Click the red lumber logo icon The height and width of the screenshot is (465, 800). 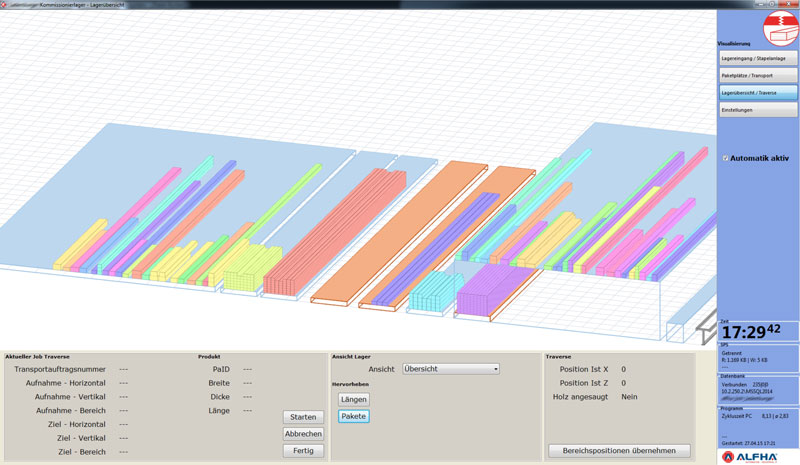coord(781,27)
